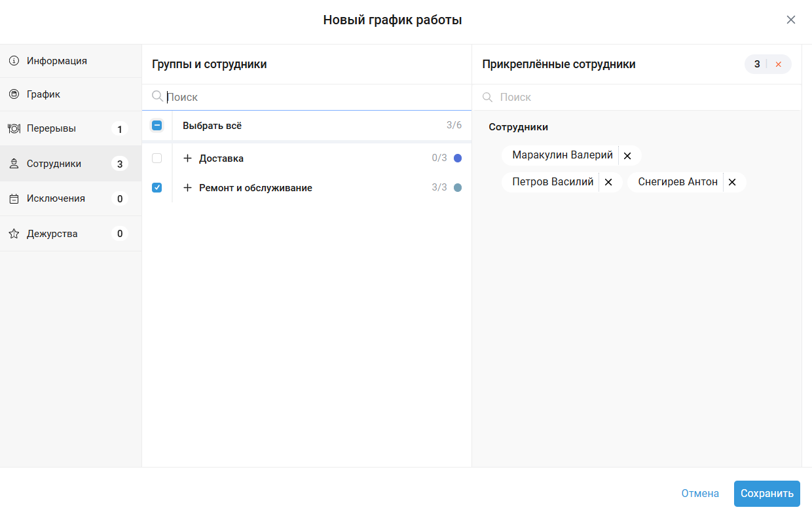
Task: Click the magnifier icon in attached employees search
Action: [x=487, y=97]
